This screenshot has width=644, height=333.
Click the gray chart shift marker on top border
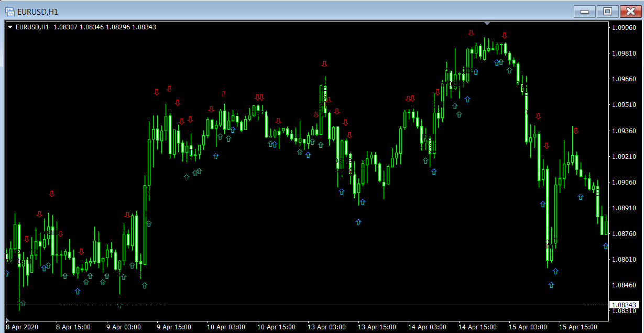tap(487, 23)
